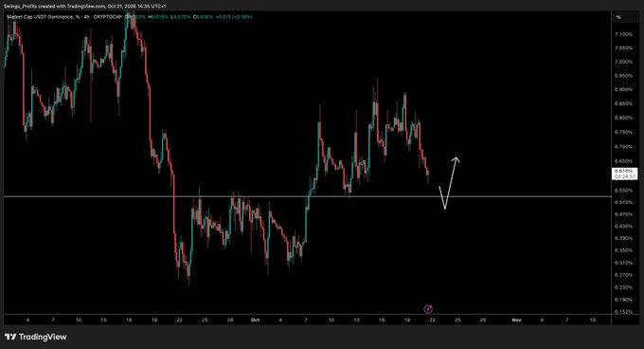Viewport: 644px width, 349px height.
Task: Click the Oct label on the time axis
Action: [x=255, y=320]
